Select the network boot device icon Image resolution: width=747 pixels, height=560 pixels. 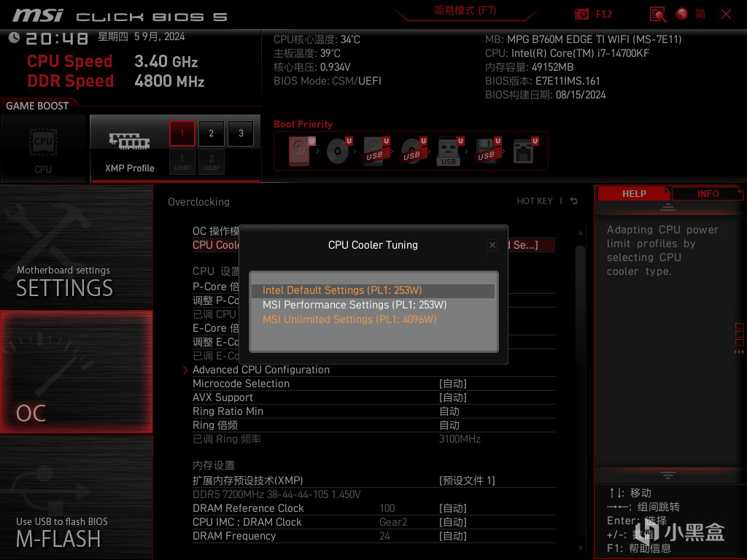click(x=525, y=151)
